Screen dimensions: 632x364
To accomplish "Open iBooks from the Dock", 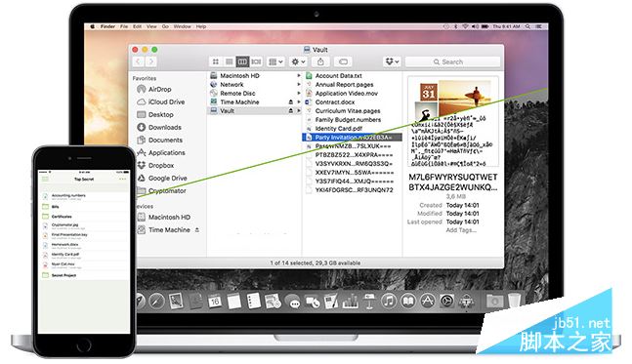I will coord(408,302).
